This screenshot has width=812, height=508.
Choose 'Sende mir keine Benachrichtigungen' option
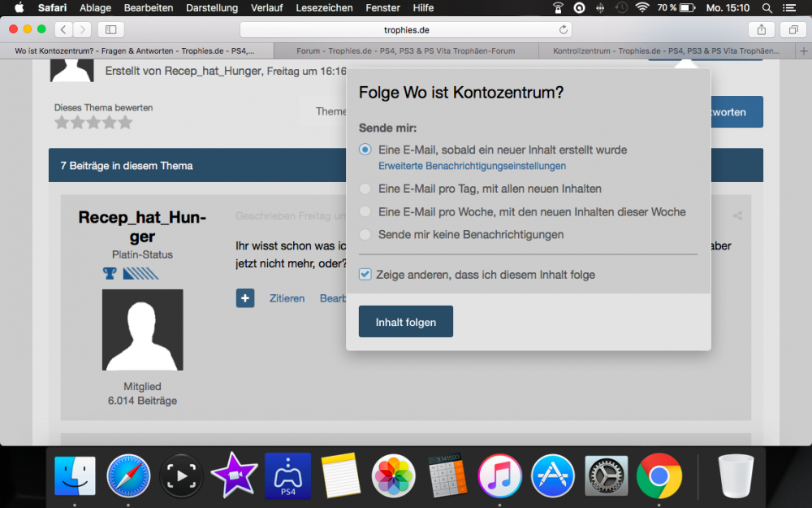pos(365,234)
